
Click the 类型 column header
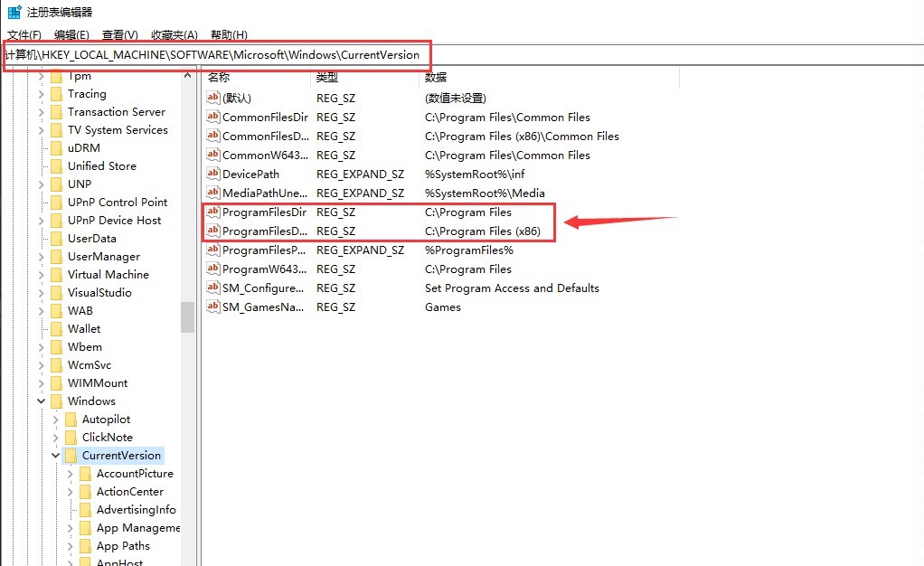click(328, 78)
